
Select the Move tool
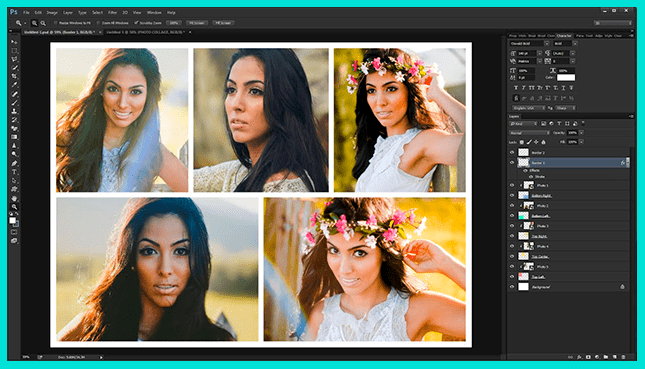(14, 42)
